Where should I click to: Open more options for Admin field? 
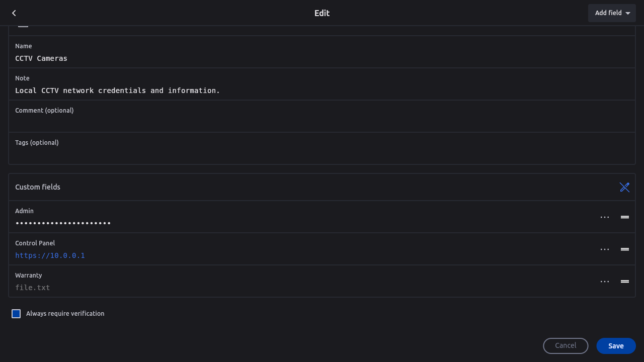click(605, 217)
